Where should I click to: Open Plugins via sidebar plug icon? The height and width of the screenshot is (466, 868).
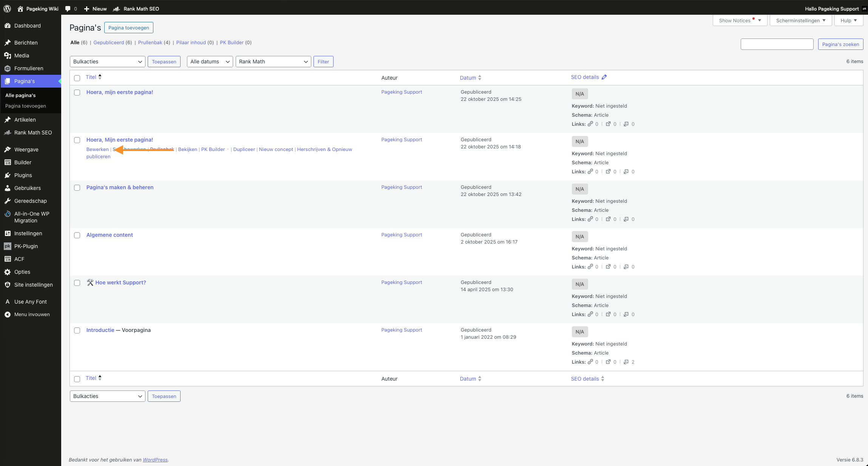pos(8,175)
